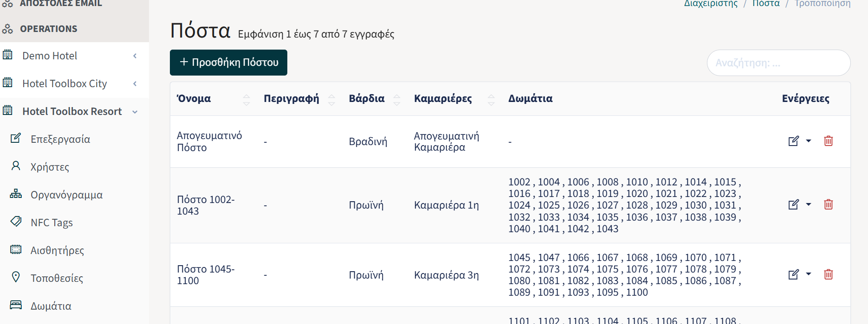Click the Καμαριέρα 1η cell
This screenshot has width=868, height=324.
pos(447,205)
